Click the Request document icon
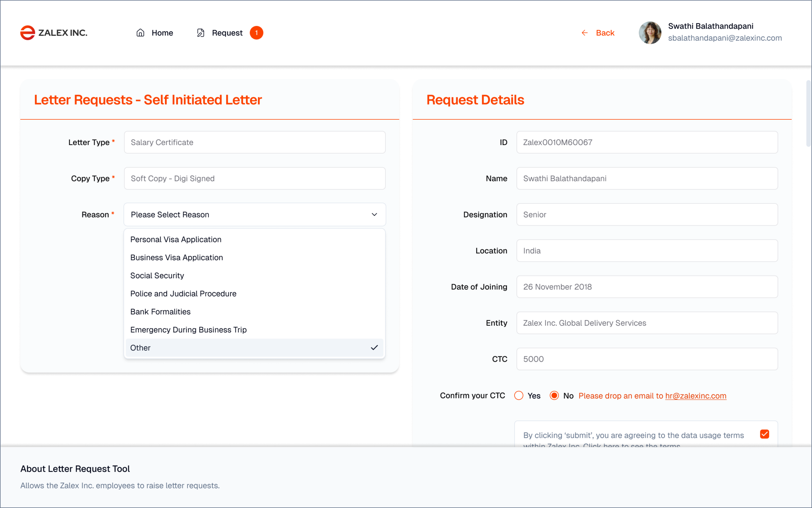This screenshot has height=508, width=812. [201, 33]
